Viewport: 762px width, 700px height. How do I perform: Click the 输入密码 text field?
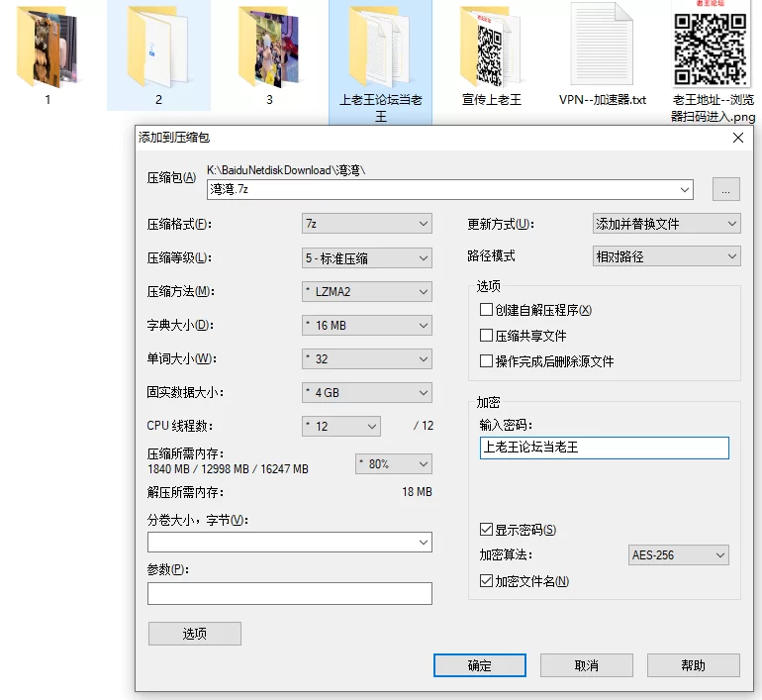pos(604,448)
